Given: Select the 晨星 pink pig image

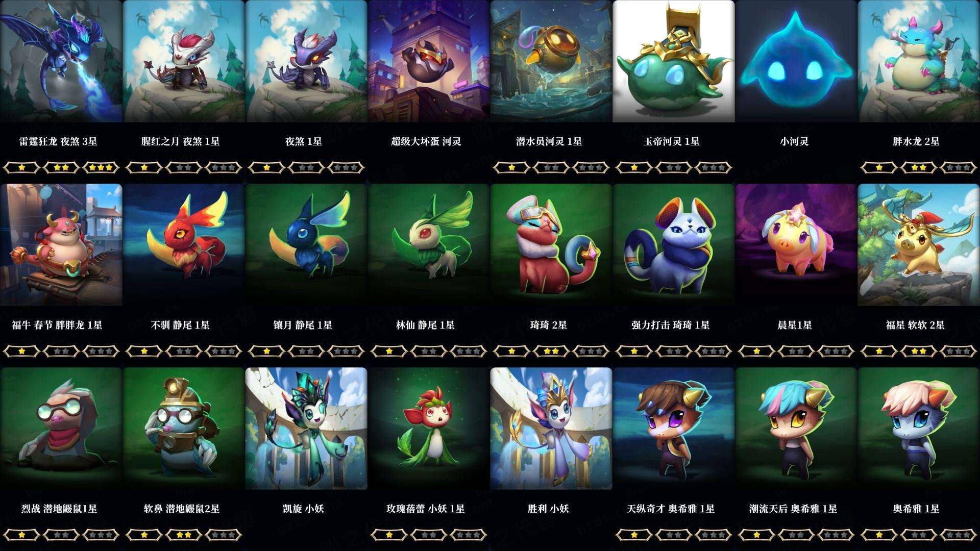Looking at the screenshot, I should 796,245.
